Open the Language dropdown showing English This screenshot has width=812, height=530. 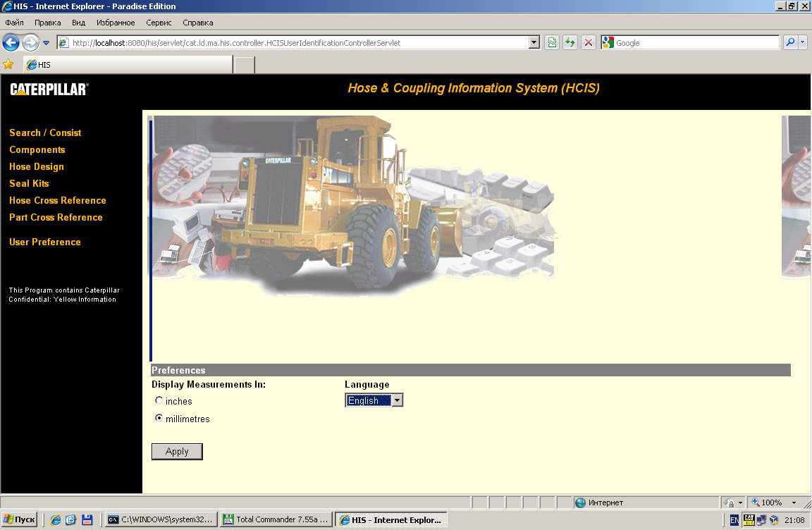[374, 400]
